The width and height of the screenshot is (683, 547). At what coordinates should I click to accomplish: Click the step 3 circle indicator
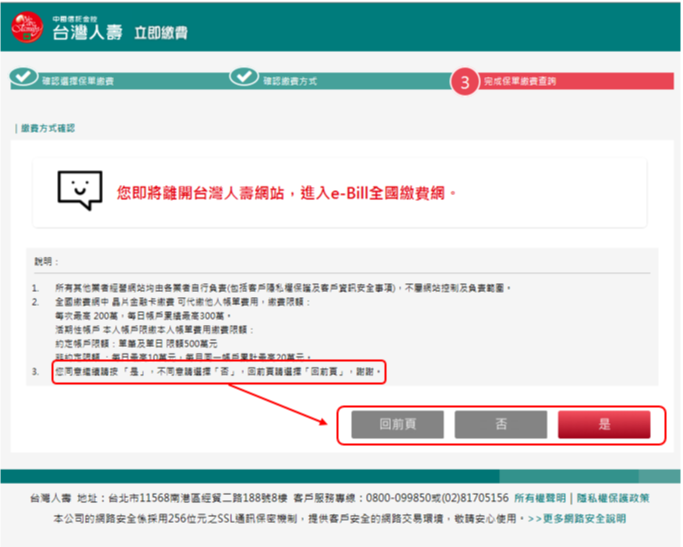point(465,81)
